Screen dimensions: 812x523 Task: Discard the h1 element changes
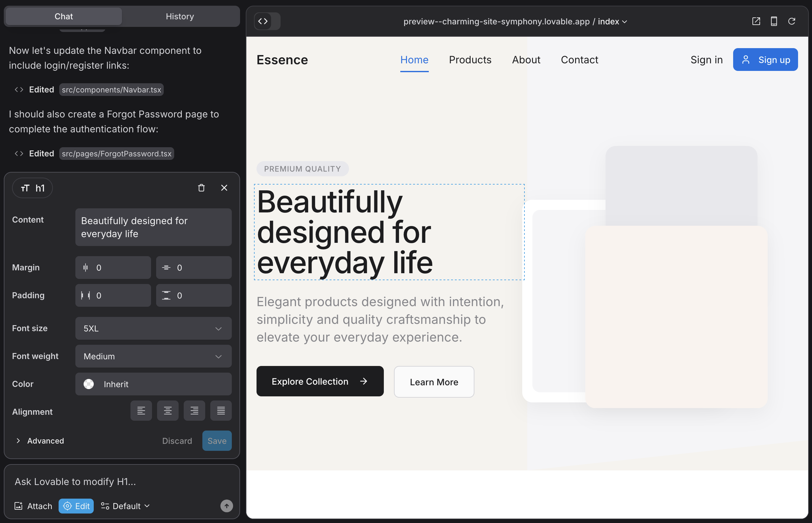pos(177,440)
